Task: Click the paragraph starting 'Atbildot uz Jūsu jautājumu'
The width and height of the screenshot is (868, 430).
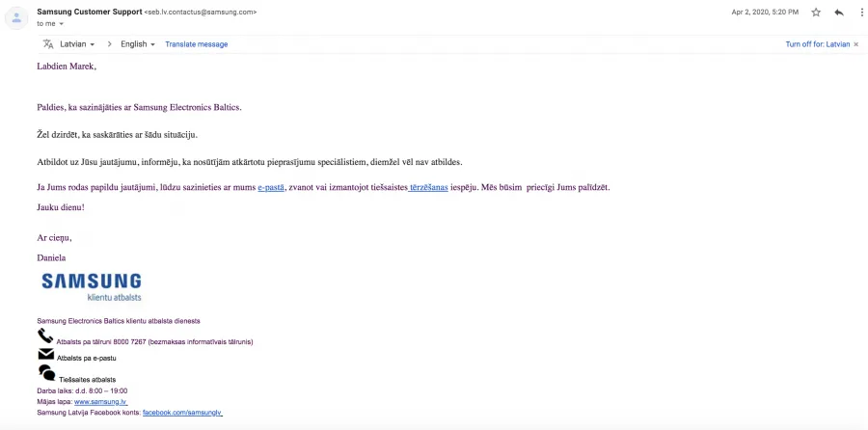Action: point(250,162)
